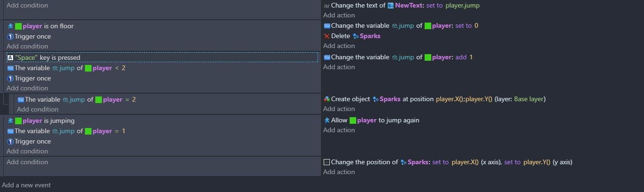The image size is (644, 192).
Task: Select the NewText object in the Change the text action
Action: pyautogui.click(x=409, y=6)
